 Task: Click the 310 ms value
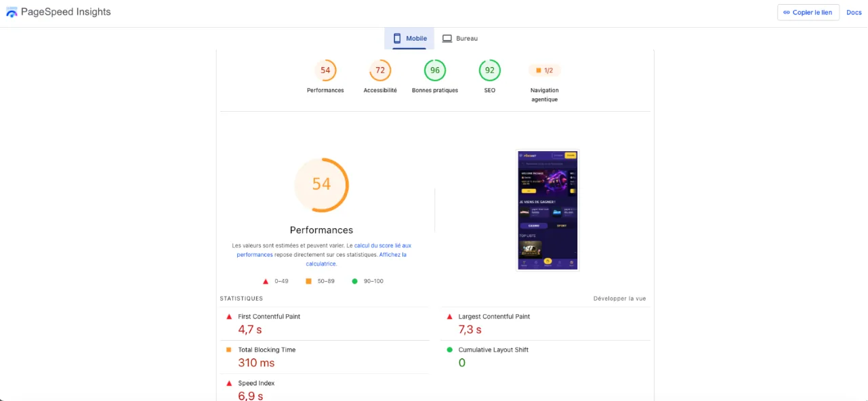(x=256, y=363)
